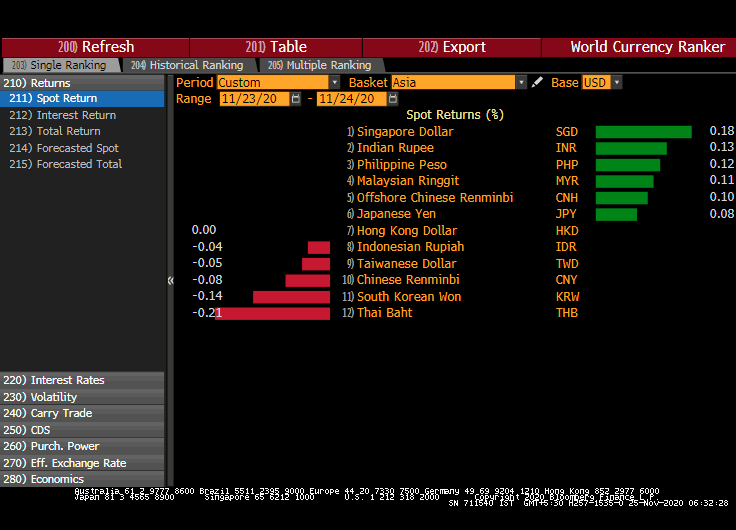Click the green Singapore Dollar return bar
This screenshot has height=530, width=736.
pos(643,132)
